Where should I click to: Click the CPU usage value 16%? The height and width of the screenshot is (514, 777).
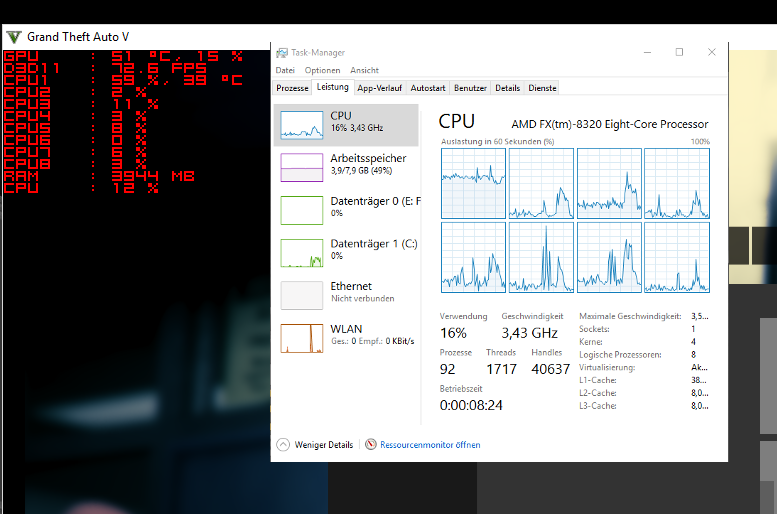(453, 333)
